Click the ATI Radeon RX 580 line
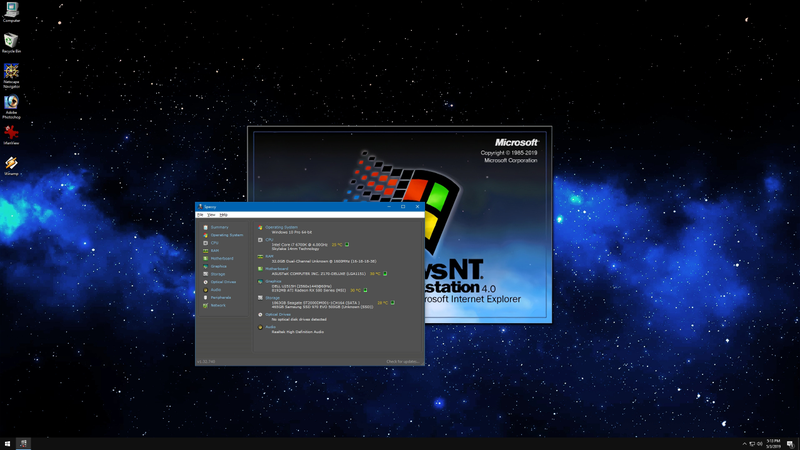The width and height of the screenshot is (800, 450). pos(309,290)
